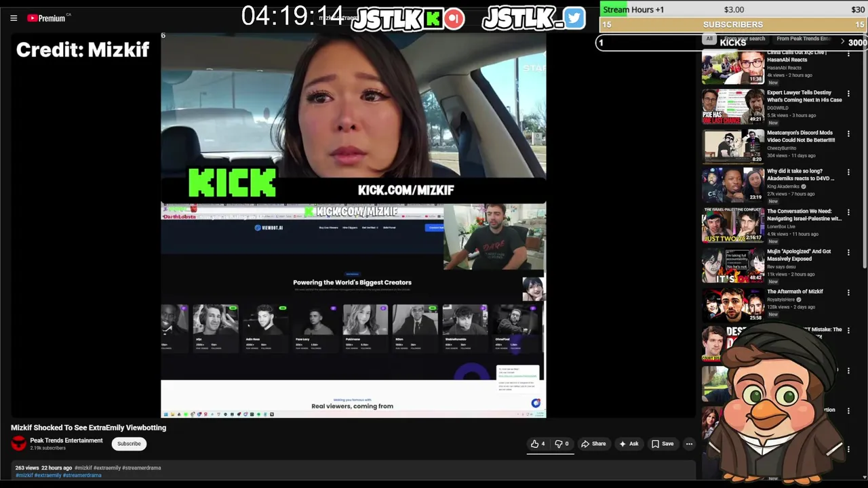Image resolution: width=868 pixels, height=488 pixels.
Task: Open options menu for HasanAbi Reacts video
Action: tap(848, 54)
